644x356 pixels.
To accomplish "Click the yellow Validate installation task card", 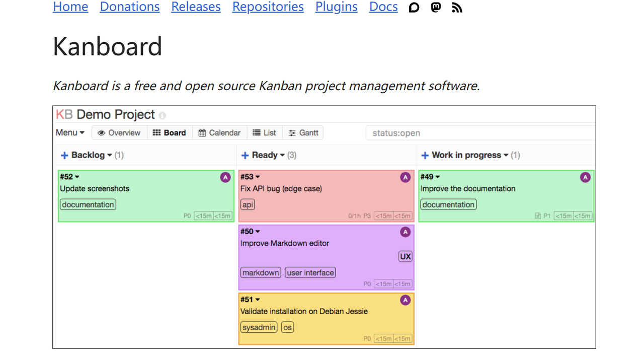I will pos(326,319).
